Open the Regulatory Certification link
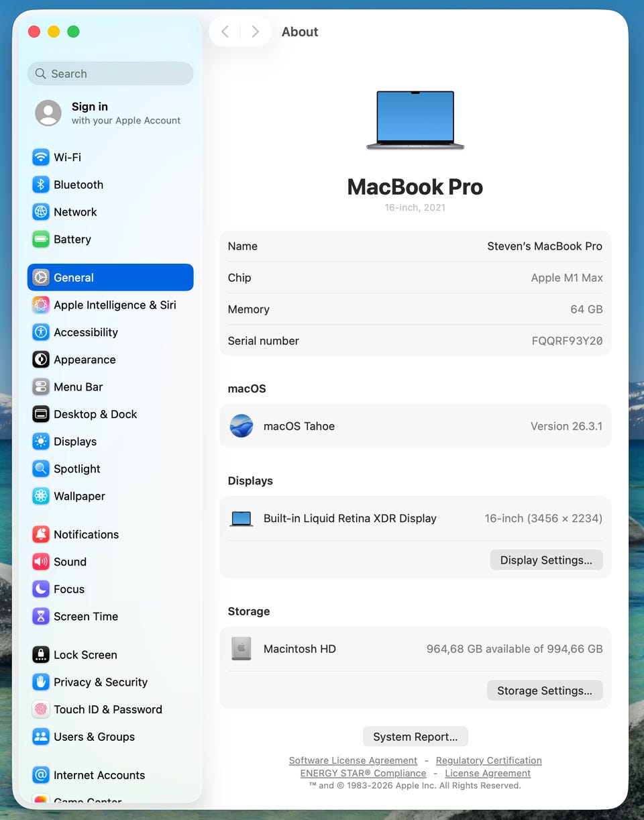The image size is (644, 820). point(489,760)
